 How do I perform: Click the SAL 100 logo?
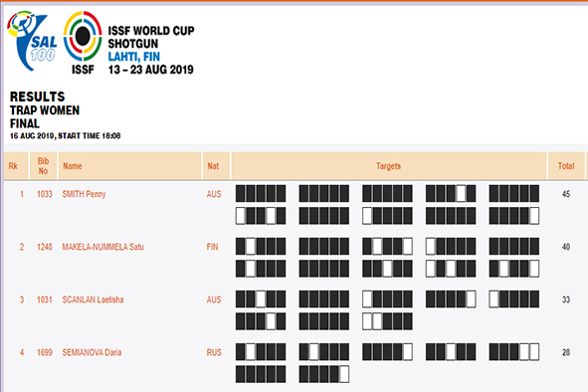click(32, 41)
